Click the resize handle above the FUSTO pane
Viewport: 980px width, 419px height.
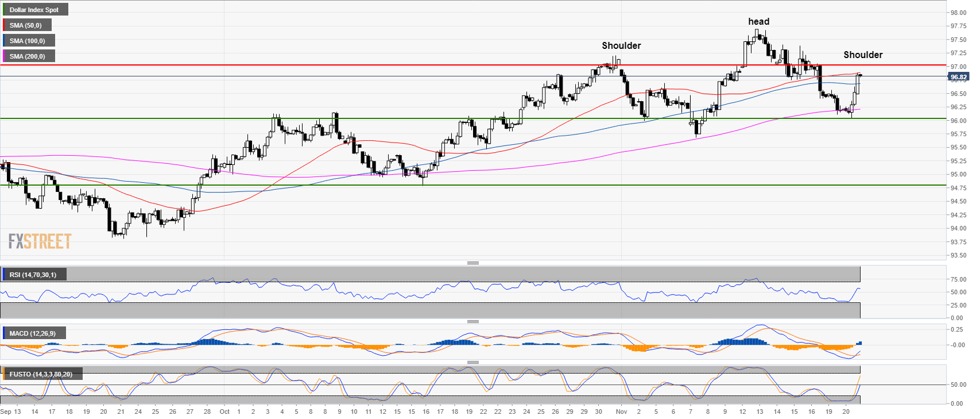pyautogui.click(x=472, y=363)
